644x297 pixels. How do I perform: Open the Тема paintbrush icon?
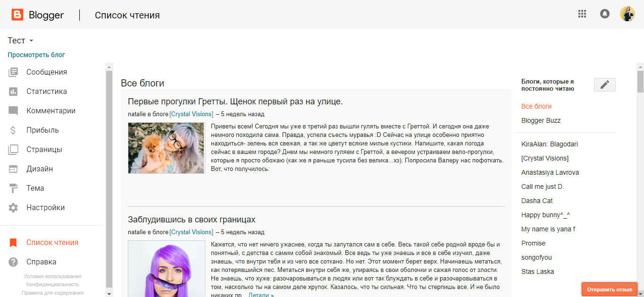click(14, 188)
